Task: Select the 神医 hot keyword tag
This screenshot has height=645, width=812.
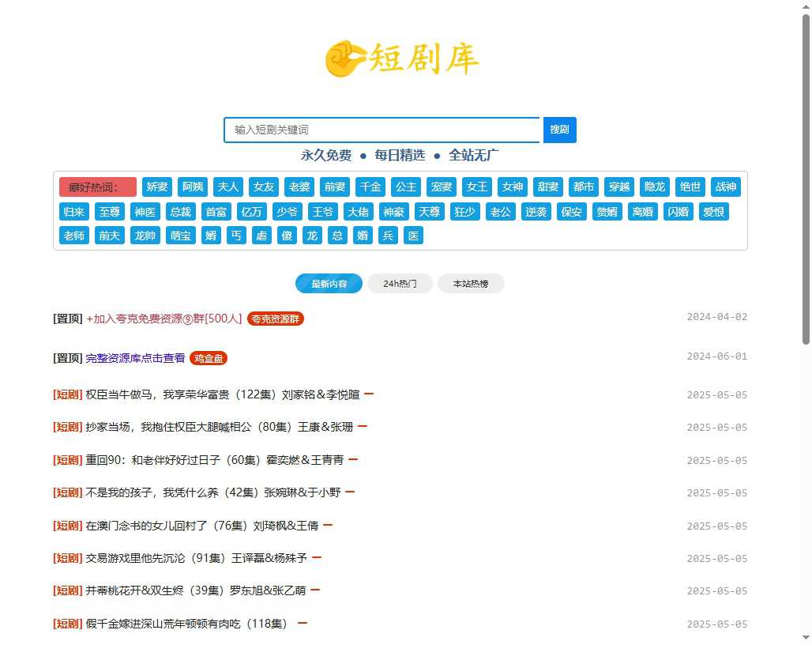Action: point(145,211)
